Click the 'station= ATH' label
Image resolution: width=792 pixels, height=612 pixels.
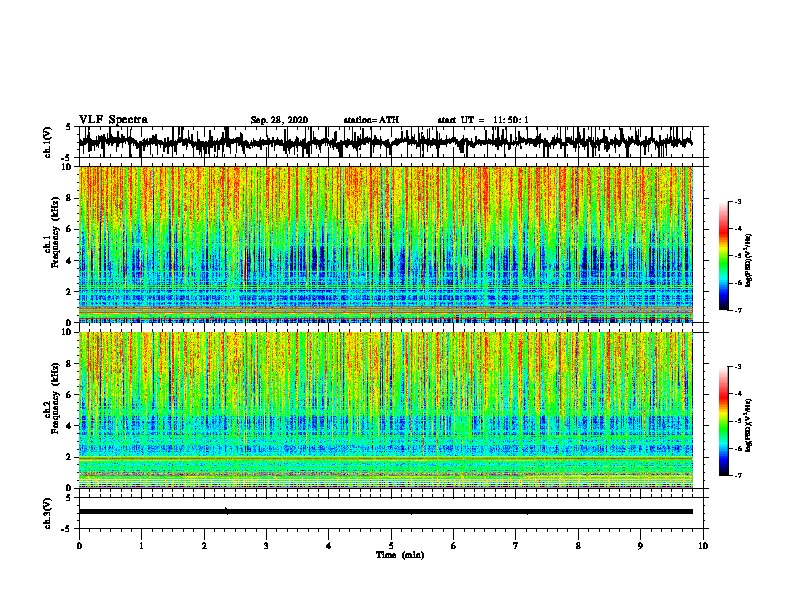(x=371, y=120)
